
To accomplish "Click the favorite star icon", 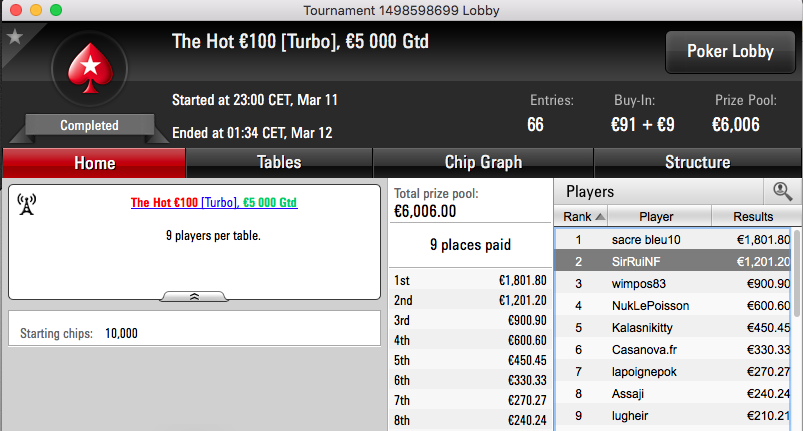I will pos(15,37).
